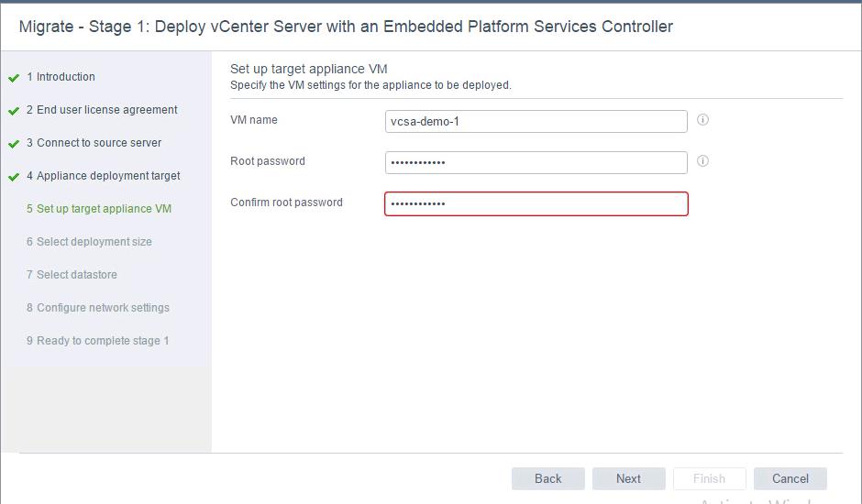Select step 7 Select datastore

(72, 275)
